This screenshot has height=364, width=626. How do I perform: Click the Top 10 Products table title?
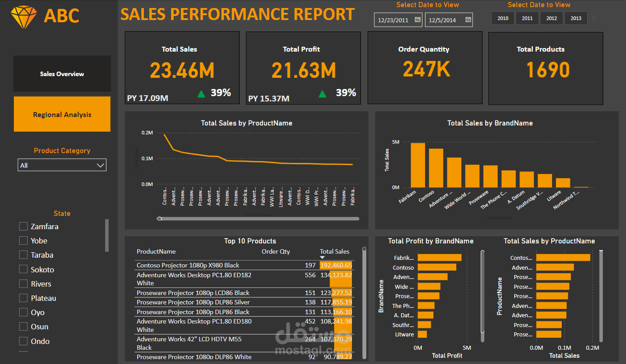coord(250,241)
